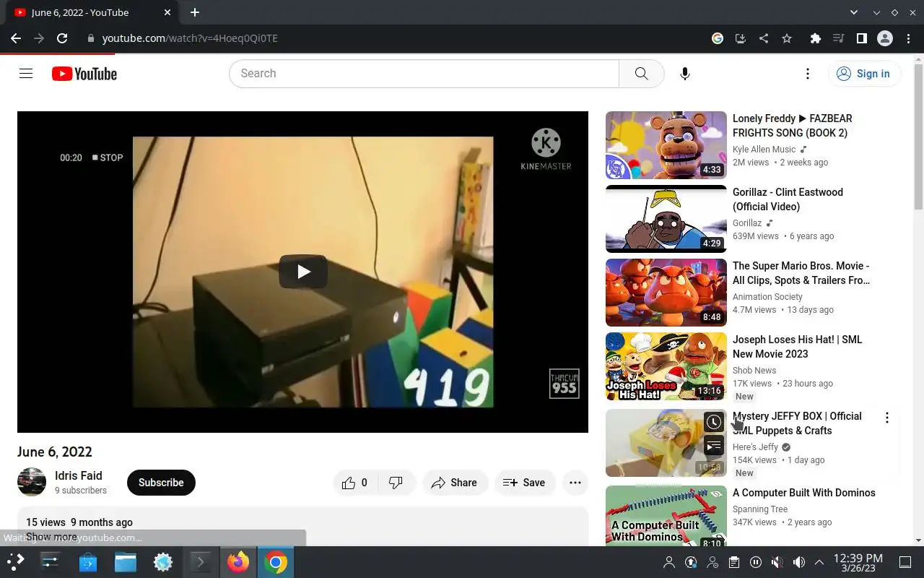924x578 pixels.
Task: Click Animation Society channel name
Action: pyautogui.click(x=767, y=297)
